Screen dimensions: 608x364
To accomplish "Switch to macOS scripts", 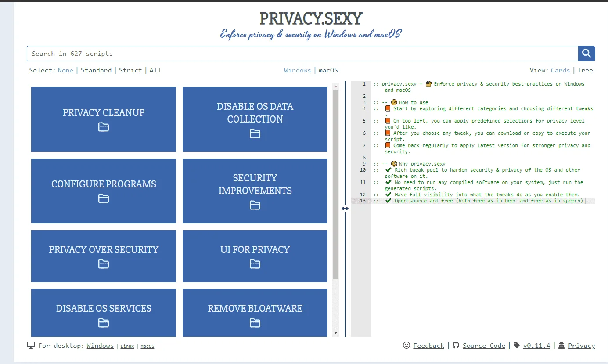I will click(x=328, y=70).
